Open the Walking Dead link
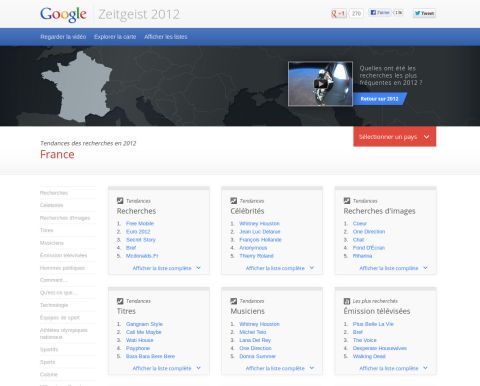This screenshot has width=480, height=386. point(369,356)
